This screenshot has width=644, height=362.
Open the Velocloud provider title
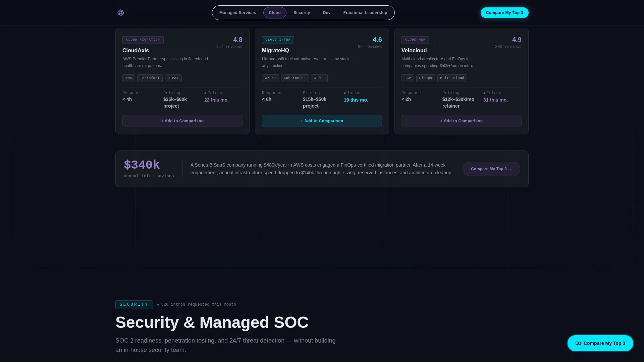(x=414, y=50)
